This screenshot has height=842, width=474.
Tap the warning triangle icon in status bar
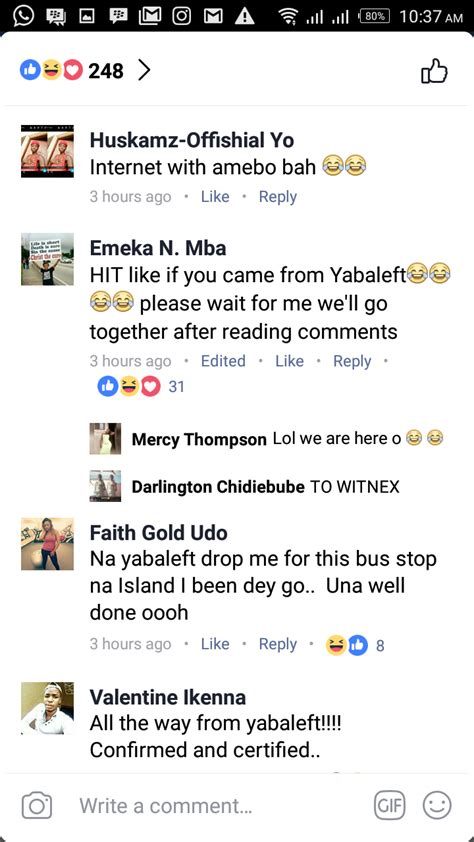pos(245,17)
